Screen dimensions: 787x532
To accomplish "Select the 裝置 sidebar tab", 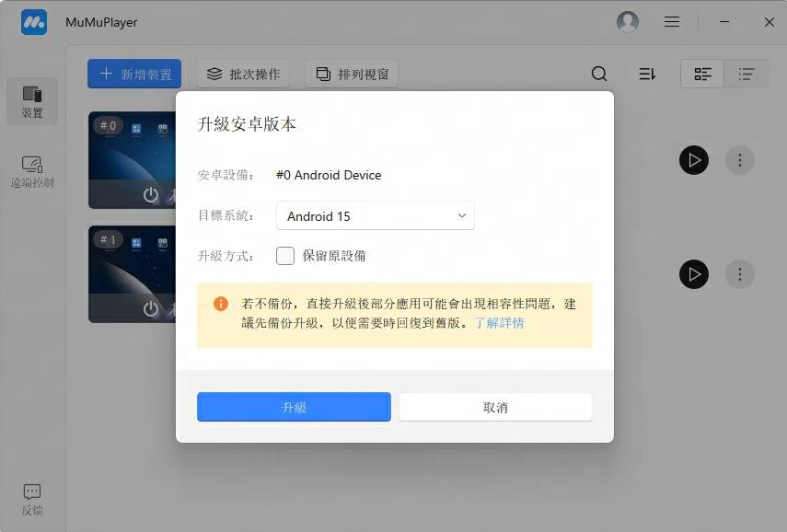I will tap(32, 101).
